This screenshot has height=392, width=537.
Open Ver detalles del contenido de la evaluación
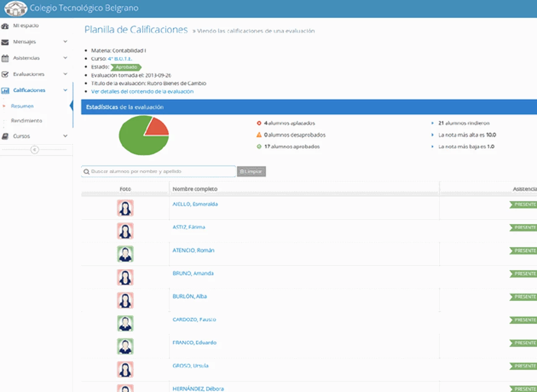(142, 91)
